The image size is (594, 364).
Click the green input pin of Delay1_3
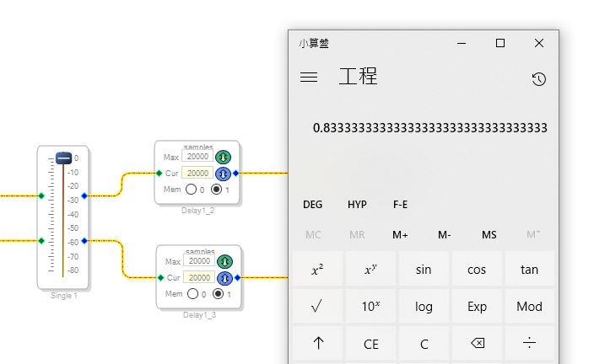(160, 278)
